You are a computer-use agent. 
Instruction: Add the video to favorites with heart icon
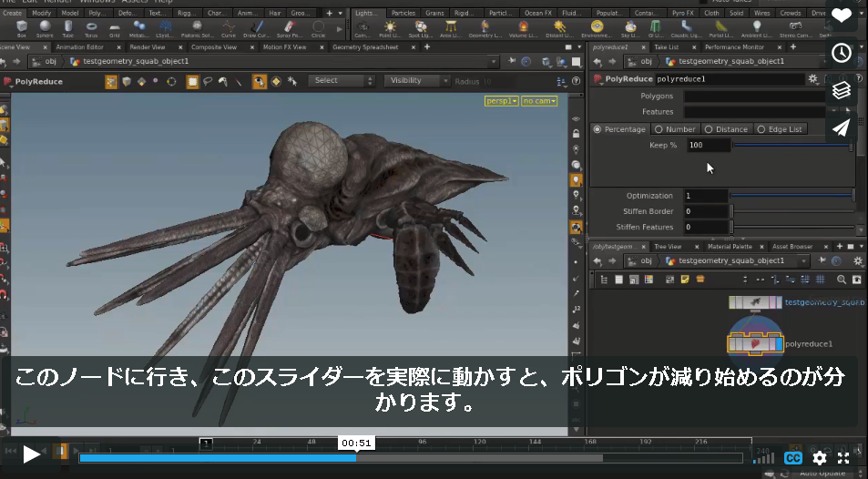[842, 16]
